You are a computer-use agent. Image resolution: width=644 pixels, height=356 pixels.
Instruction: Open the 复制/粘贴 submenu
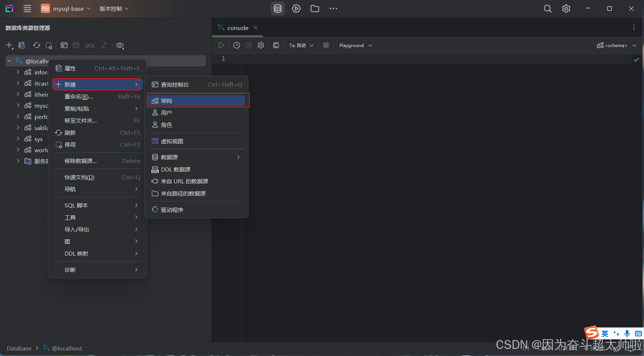click(x=97, y=109)
